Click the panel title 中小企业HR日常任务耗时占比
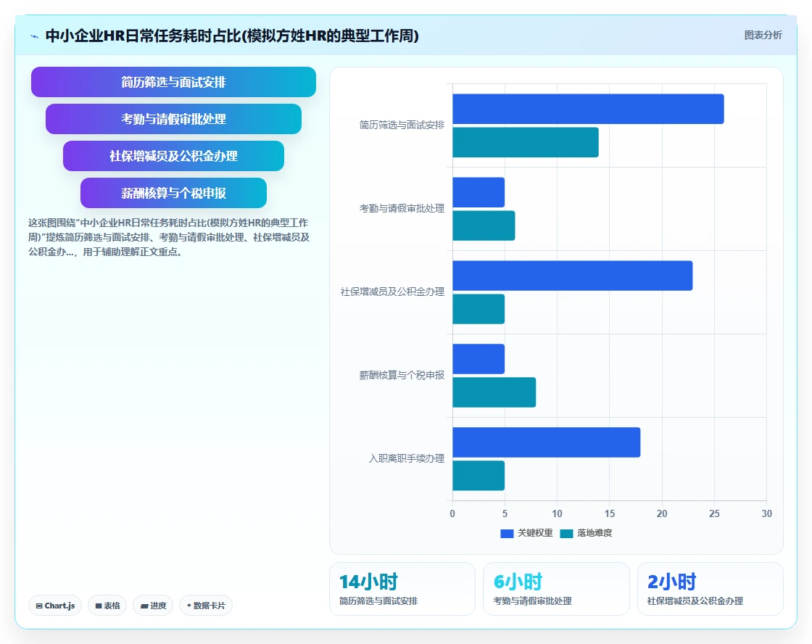Viewport: 812px width, 644px height. tap(232, 36)
